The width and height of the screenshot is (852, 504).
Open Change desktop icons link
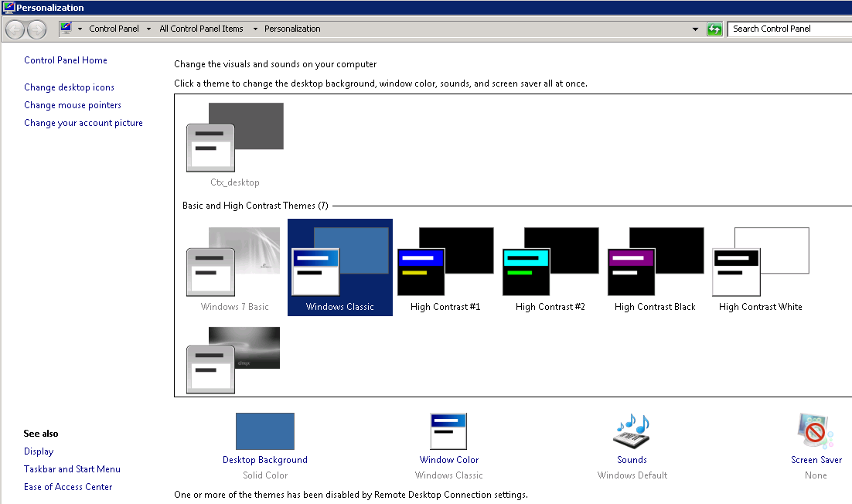point(69,87)
